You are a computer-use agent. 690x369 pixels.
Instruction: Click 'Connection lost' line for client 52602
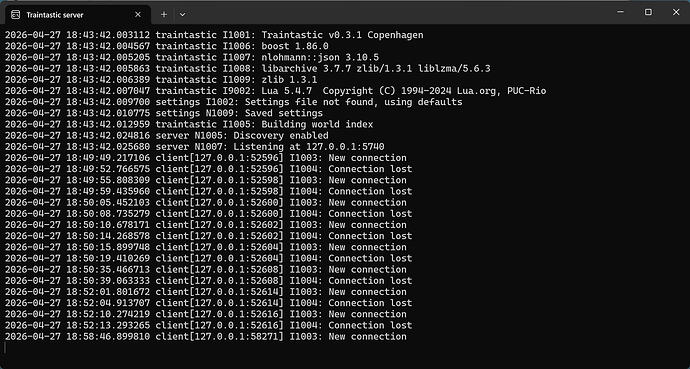(209, 236)
